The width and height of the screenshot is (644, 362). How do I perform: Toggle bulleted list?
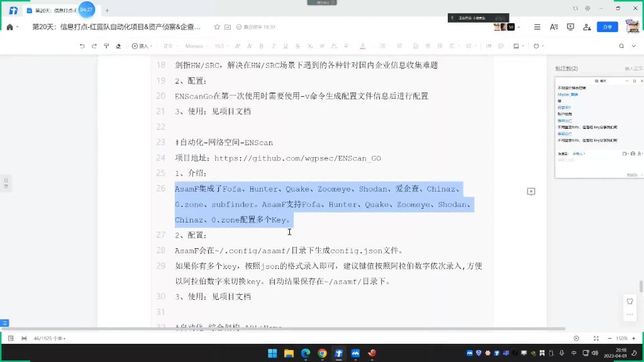[383, 46]
